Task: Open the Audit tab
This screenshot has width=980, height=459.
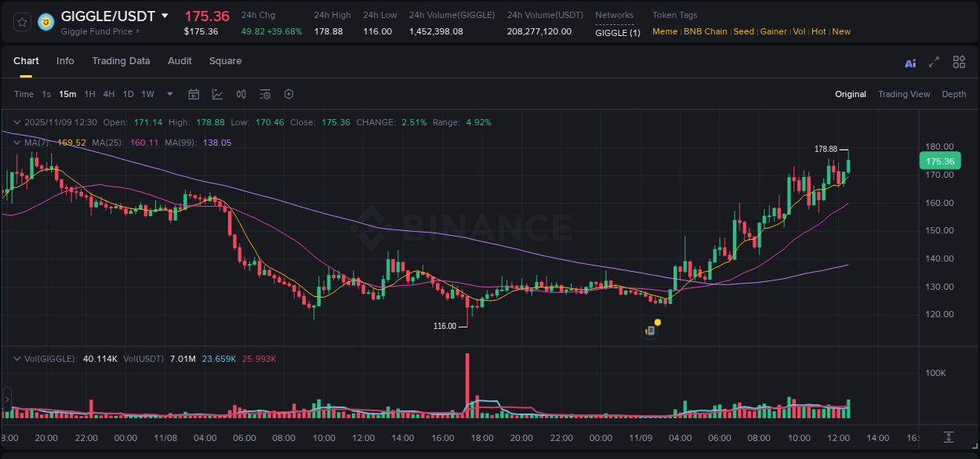Action: (x=180, y=61)
